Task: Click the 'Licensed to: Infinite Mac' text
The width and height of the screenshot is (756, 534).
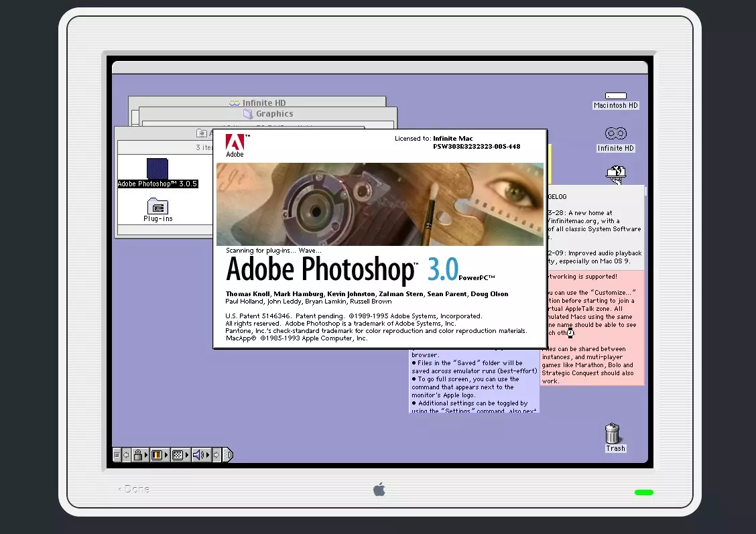Action: [x=434, y=138]
